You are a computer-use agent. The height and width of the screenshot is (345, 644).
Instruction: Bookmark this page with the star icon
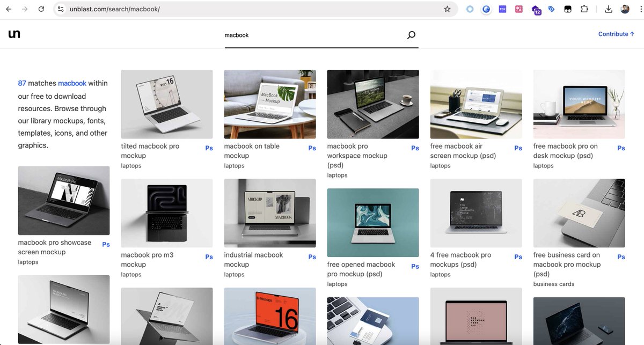[447, 9]
